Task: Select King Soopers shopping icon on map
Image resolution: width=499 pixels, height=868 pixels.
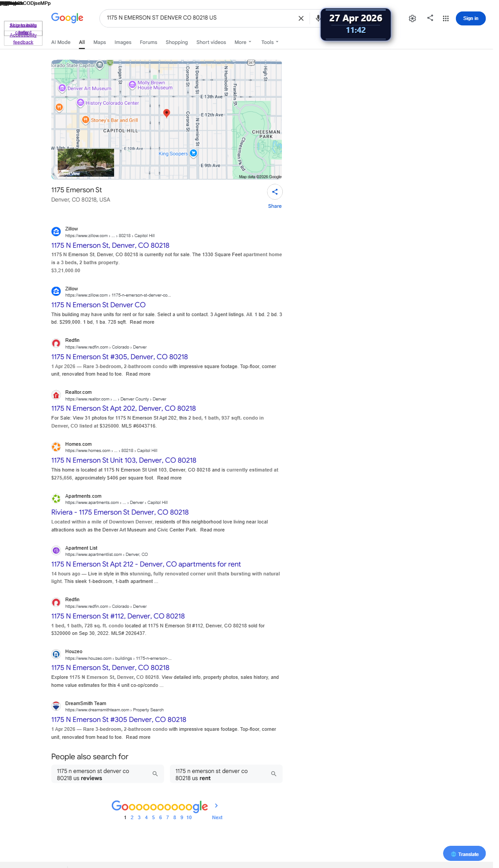Action: pos(193,153)
